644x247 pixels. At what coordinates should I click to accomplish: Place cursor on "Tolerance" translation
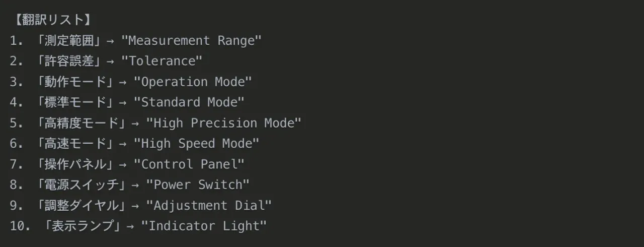pyautogui.click(x=162, y=61)
